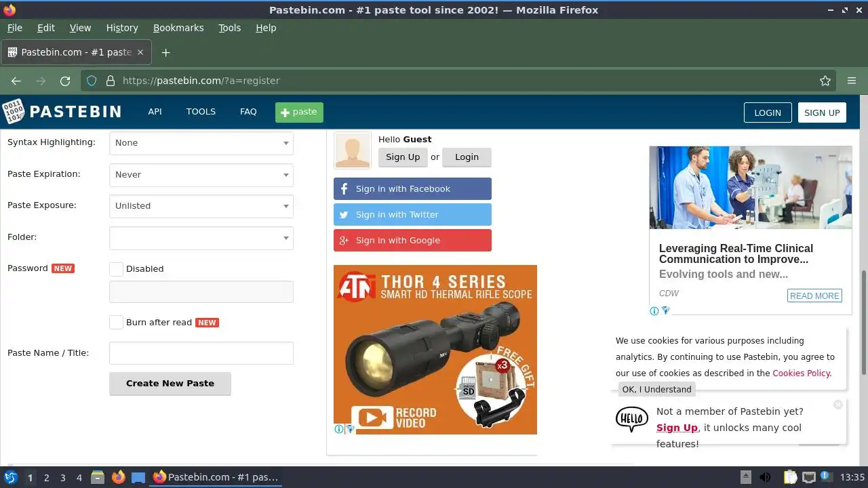Click READ MORE on the CDW ad

coord(814,296)
